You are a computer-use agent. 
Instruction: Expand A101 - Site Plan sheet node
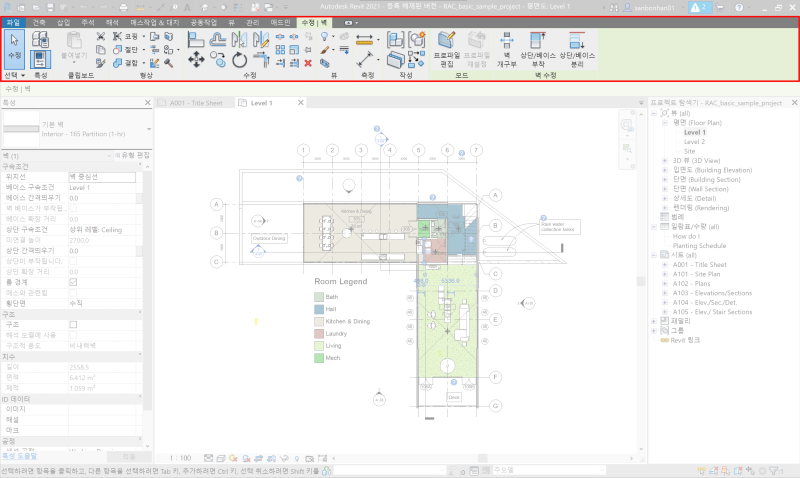click(x=665, y=274)
